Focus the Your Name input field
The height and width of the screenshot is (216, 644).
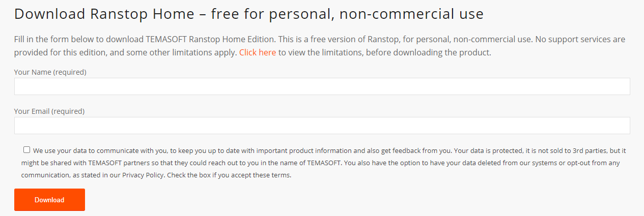coord(322,86)
